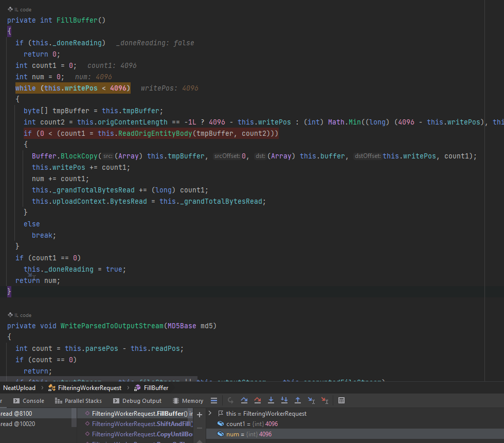
Task: Open the Memory tab
Action: point(188,401)
